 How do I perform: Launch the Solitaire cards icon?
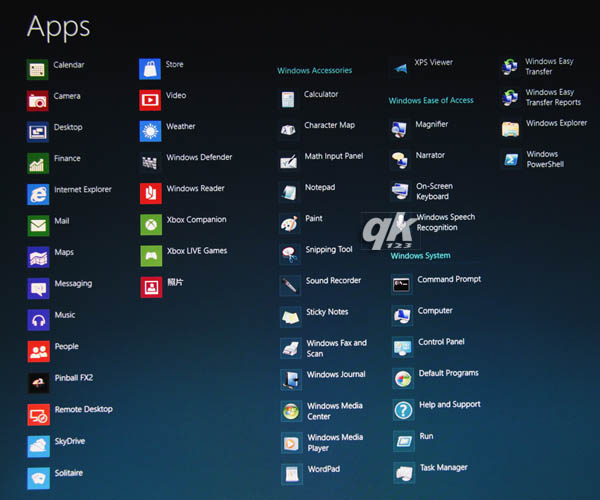coord(39,478)
